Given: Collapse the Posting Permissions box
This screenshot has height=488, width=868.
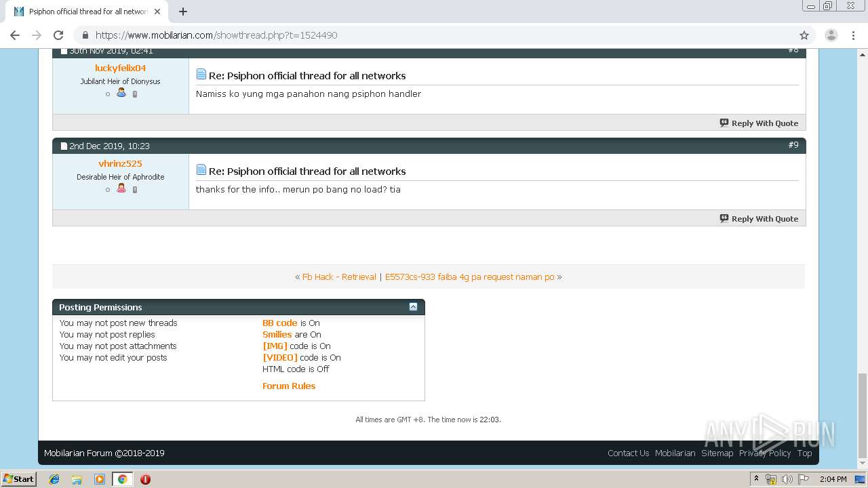Looking at the screenshot, I should click(x=413, y=307).
